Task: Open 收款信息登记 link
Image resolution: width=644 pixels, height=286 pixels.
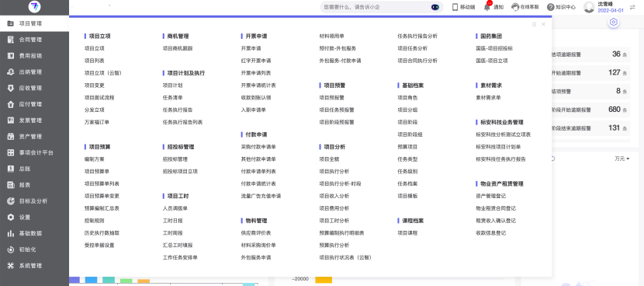Action: click(x=490, y=233)
